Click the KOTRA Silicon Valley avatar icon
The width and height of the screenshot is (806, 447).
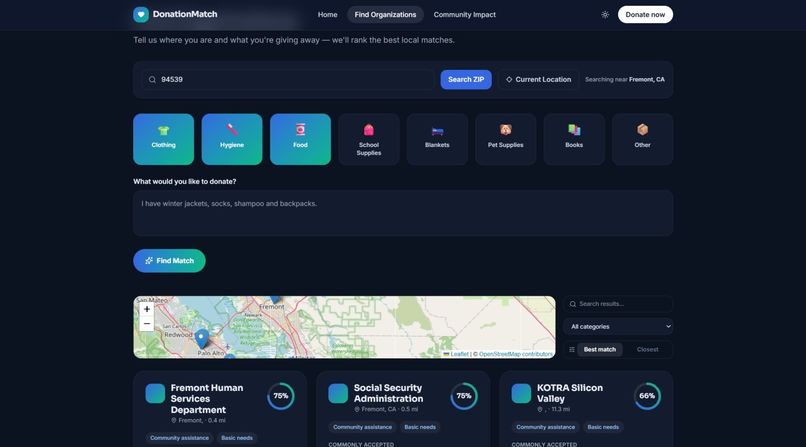click(x=521, y=394)
